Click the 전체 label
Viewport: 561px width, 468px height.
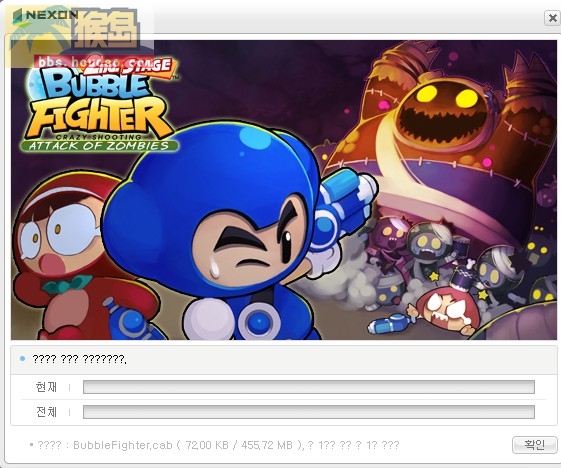click(x=46, y=412)
